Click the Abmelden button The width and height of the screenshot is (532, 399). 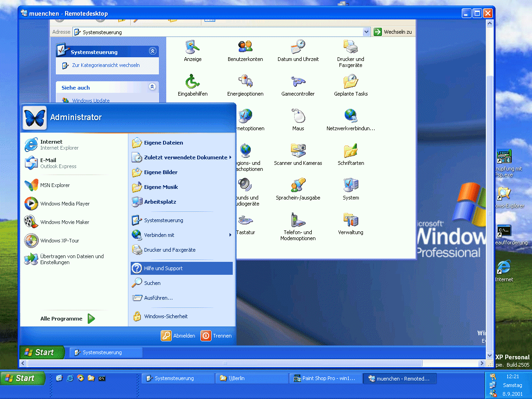[178, 336]
